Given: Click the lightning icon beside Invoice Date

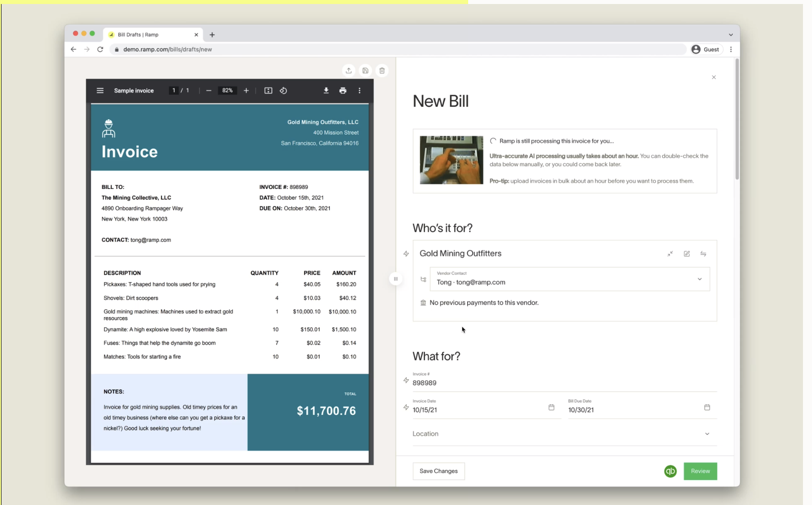Looking at the screenshot, I should click(x=406, y=407).
